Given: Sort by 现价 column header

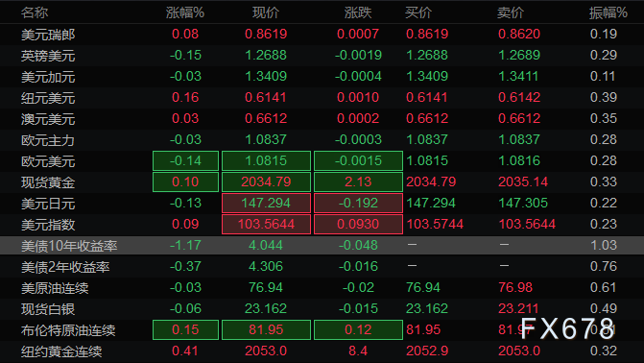Looking at the screenshot, I should click(x=266, y=12).
